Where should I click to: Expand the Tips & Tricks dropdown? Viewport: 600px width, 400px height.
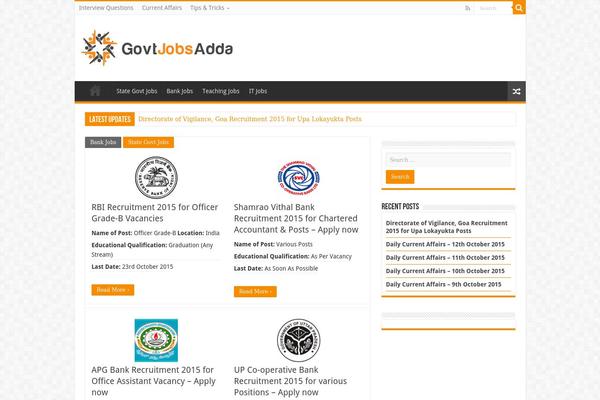click(209, 8)
